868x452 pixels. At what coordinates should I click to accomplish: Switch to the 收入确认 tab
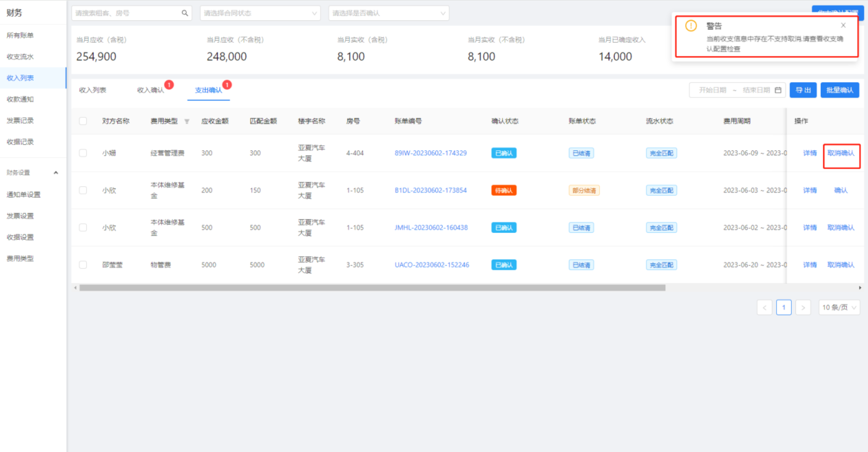[x=151, y=90]
